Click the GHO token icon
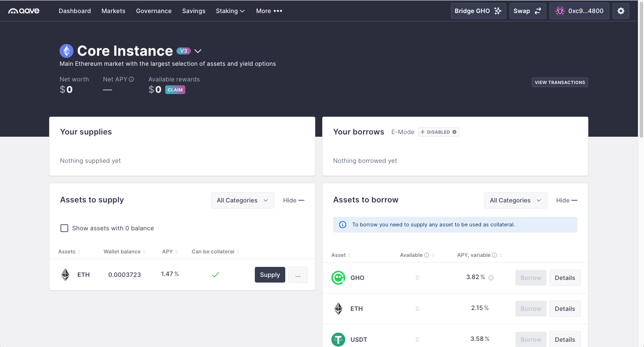 point(338,278)
